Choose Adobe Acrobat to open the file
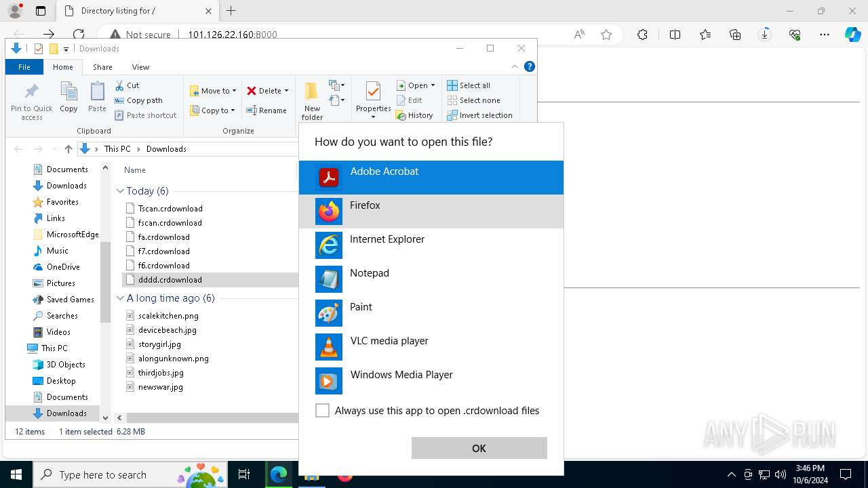The image size is (868, 488). (x=431, y=178)
